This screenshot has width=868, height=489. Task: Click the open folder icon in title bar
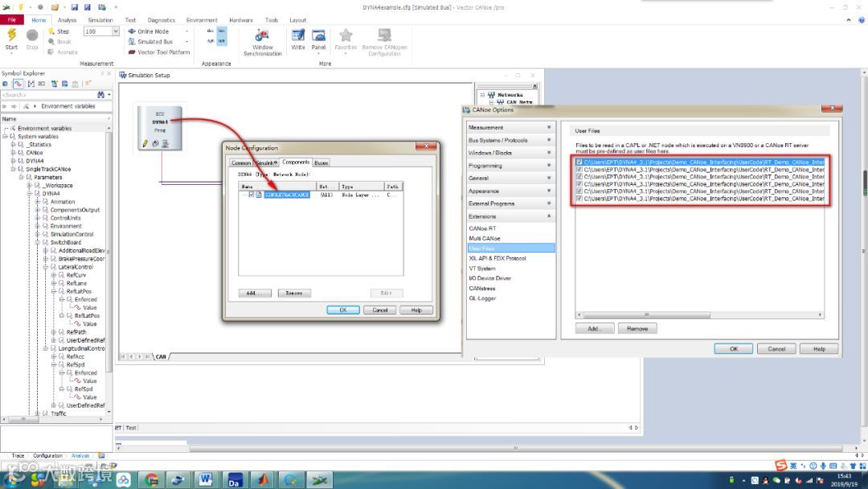click(x=55, y=7)
